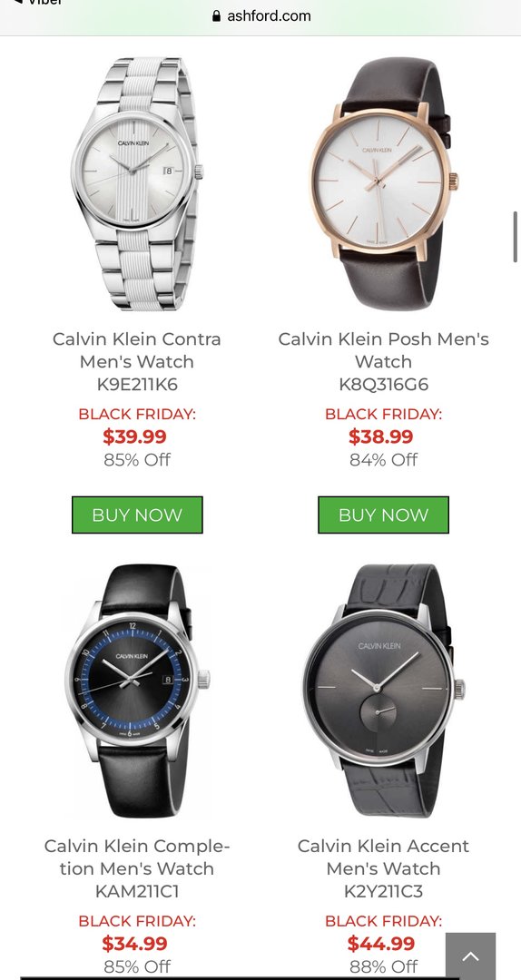521x980 pixels.
Task: Open Calvin Klein Contra Men's Watch K9E211K6 link
Action: (x=137, y=362)
